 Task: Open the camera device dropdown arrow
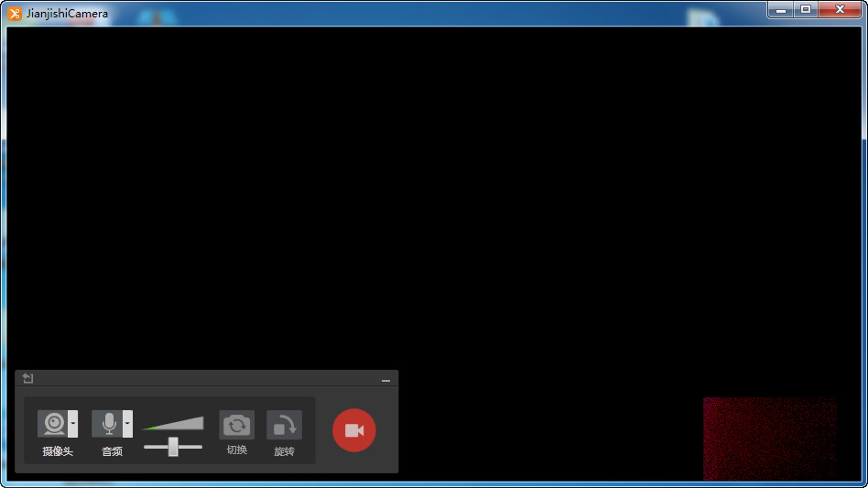[73, 424]
